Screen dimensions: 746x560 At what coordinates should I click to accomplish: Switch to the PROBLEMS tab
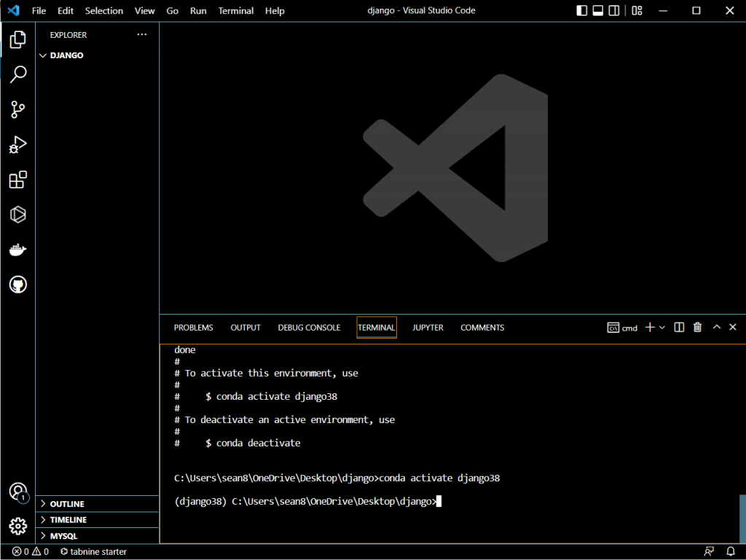pyautogui.click(x=193, y=328)
